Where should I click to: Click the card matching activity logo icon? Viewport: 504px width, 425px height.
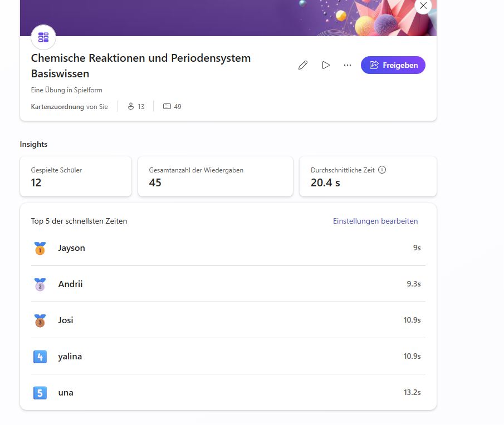coord(43,37)
